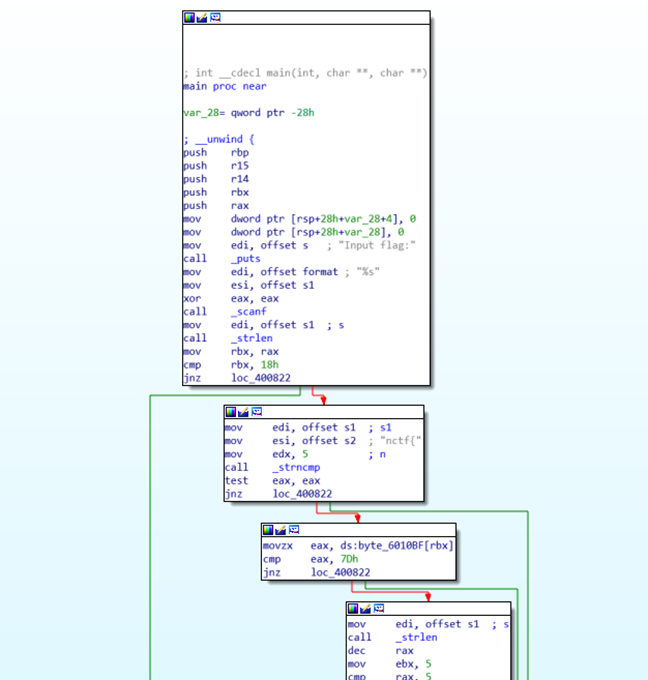Image resolution: width=648 pixels, height=680 pixels.
Task: Click 'mov esi, offset s2' nctf{ line
Action: coord(323,441)
